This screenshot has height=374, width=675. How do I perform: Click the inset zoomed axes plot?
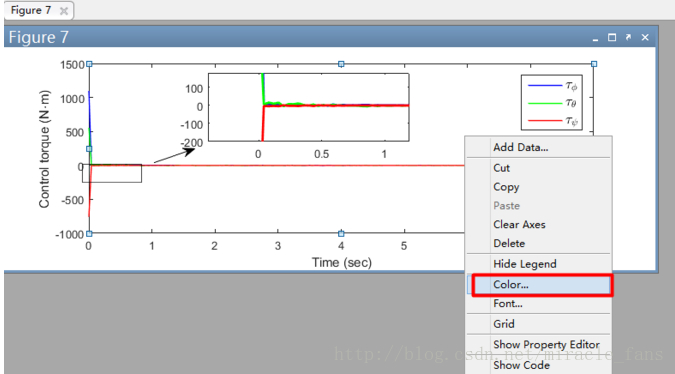309,107
